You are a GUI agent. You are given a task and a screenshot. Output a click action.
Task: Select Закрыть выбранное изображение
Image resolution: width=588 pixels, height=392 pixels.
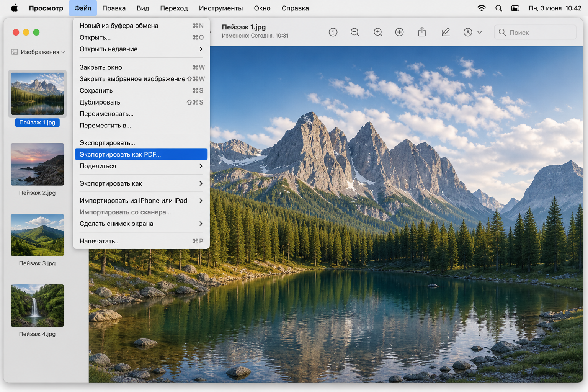coord(141,79)
